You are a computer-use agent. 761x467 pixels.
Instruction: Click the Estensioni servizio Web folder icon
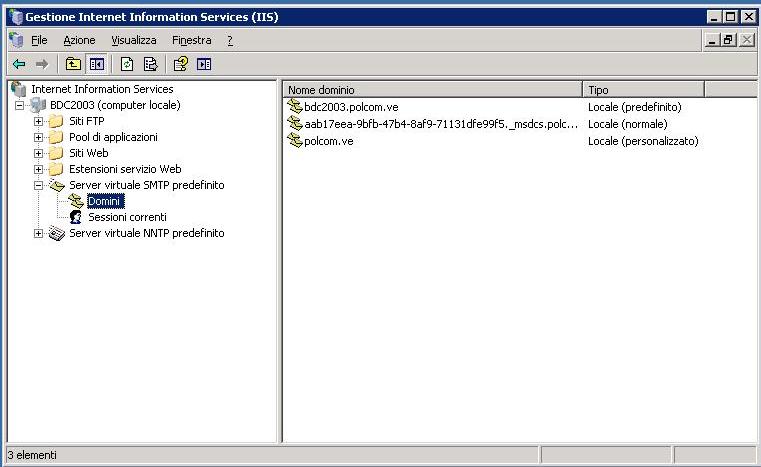click(x=56, y=169)
